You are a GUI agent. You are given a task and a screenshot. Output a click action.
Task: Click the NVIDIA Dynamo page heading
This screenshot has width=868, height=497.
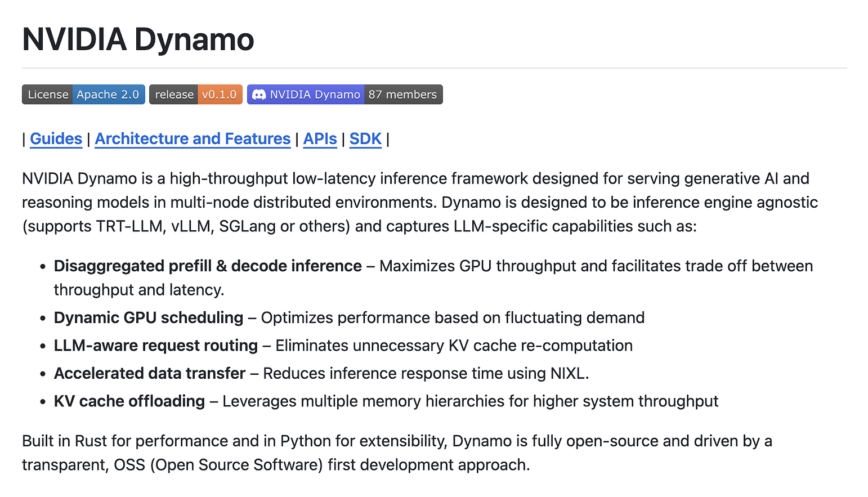point(138,39)
